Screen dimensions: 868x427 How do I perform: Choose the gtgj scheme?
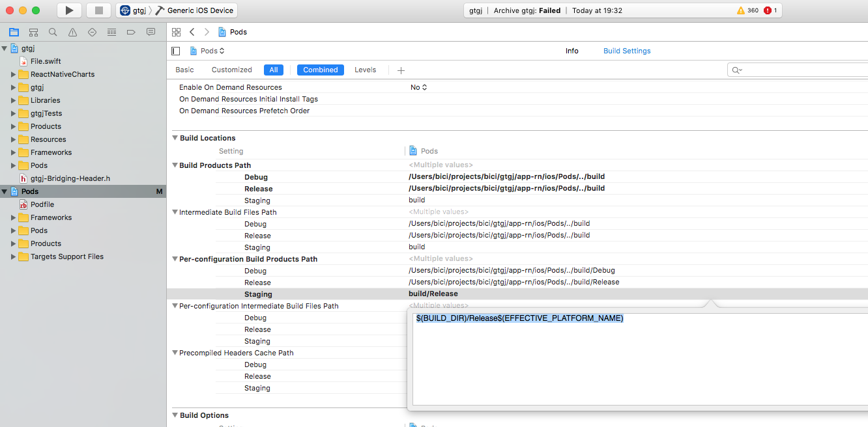coord(133,10)
